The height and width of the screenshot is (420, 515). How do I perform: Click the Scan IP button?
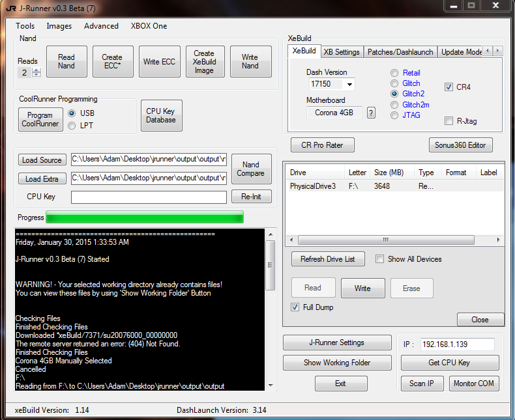pos(422,384)
